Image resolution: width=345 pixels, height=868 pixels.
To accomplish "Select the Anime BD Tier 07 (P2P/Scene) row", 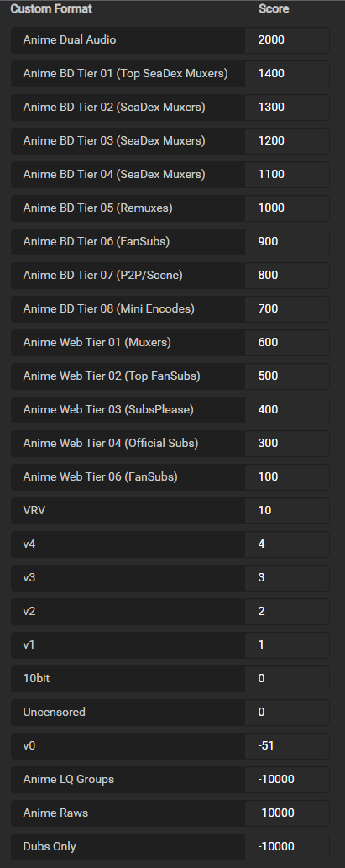I will [170, 275].
